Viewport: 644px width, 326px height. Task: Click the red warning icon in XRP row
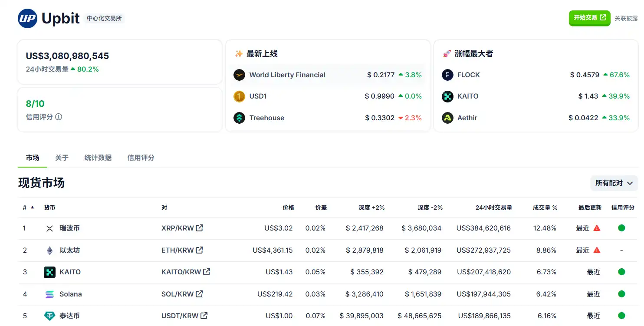point(597,228)
